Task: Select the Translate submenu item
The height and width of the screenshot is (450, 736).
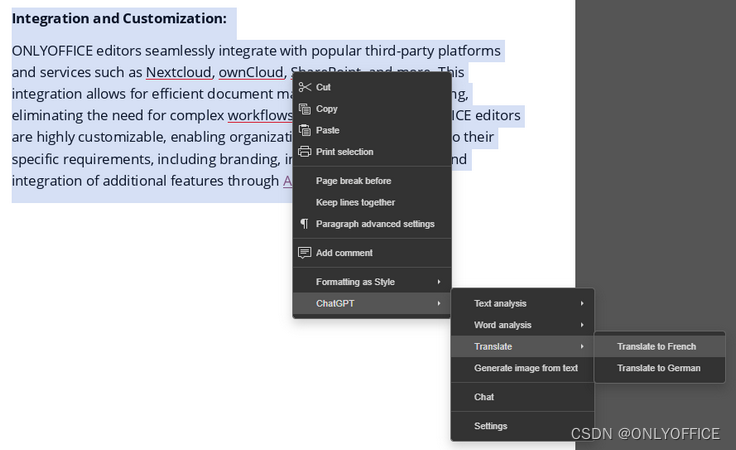Action: click(x=522, y=347)
